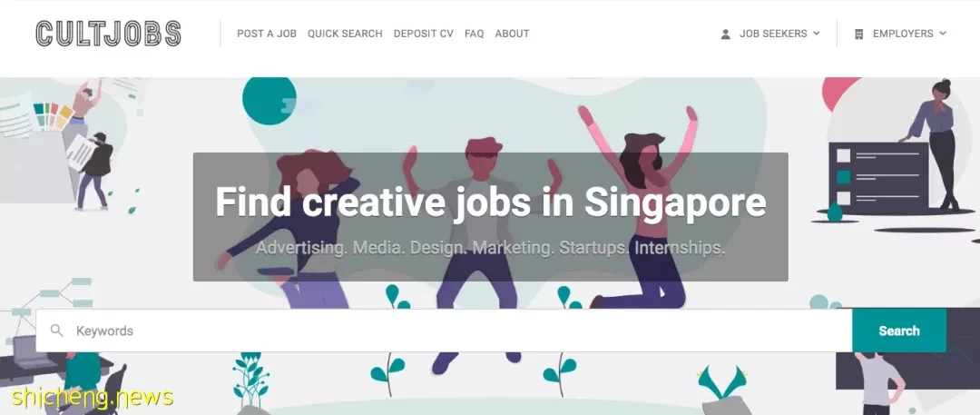The height and width of the screenshot is (415, 980).
Task: Click the Employers menu label
Action: (903, 34)
